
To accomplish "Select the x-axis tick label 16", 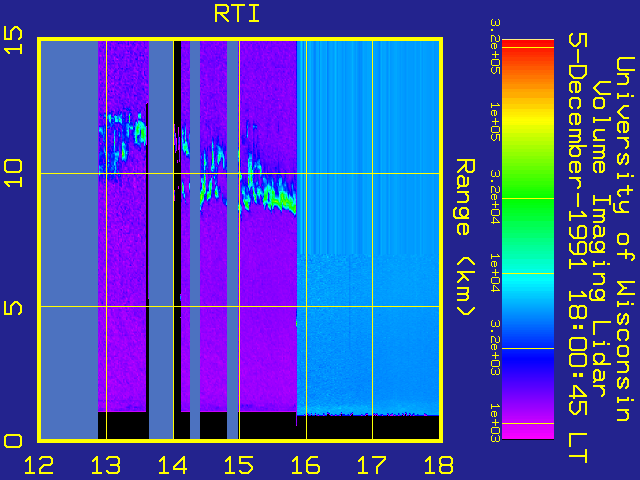I will (x=305, y=465).
